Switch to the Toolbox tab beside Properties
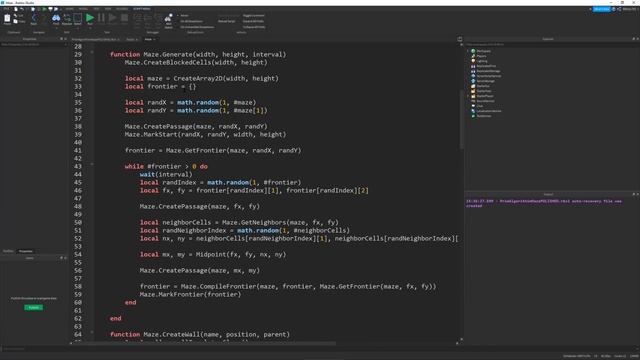 coord(8,251)
